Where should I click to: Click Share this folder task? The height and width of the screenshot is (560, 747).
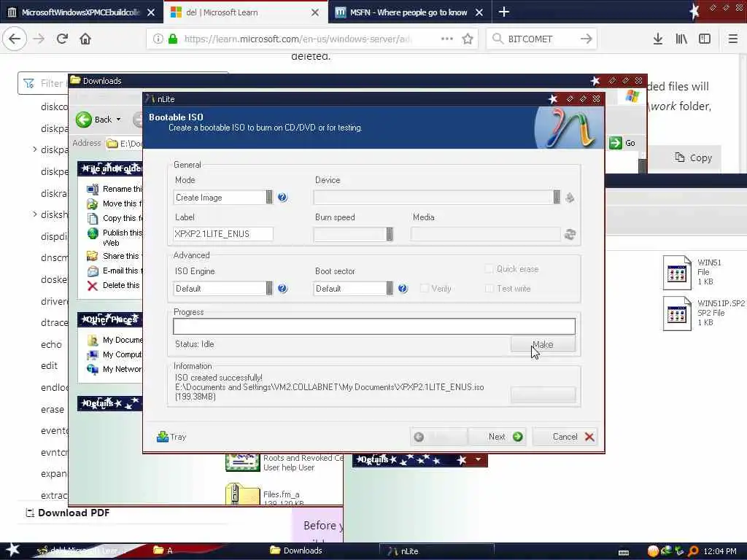tap(114, 256)
